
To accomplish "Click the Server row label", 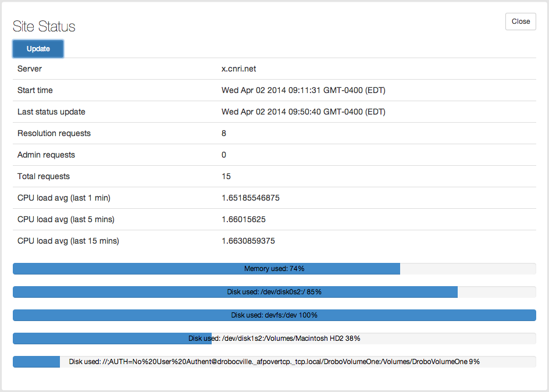I will coord(30,69).
